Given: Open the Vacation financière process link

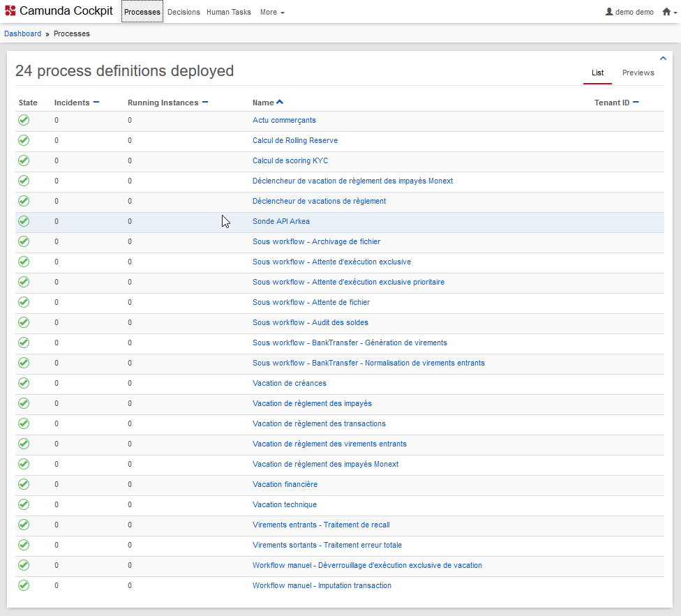Looking at the screenshot, I should 285,484.
